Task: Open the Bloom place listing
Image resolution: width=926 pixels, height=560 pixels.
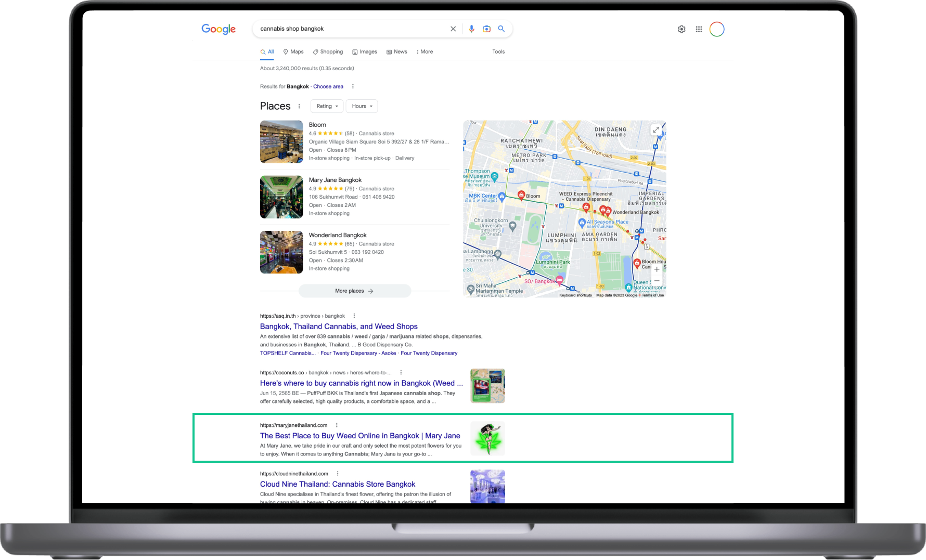Action: click(317, 125)
